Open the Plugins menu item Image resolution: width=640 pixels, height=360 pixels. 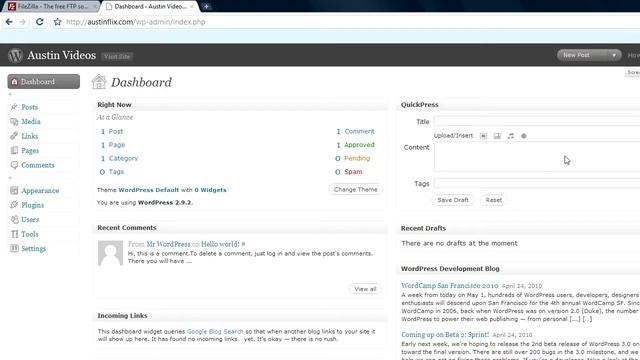point(32,205)
